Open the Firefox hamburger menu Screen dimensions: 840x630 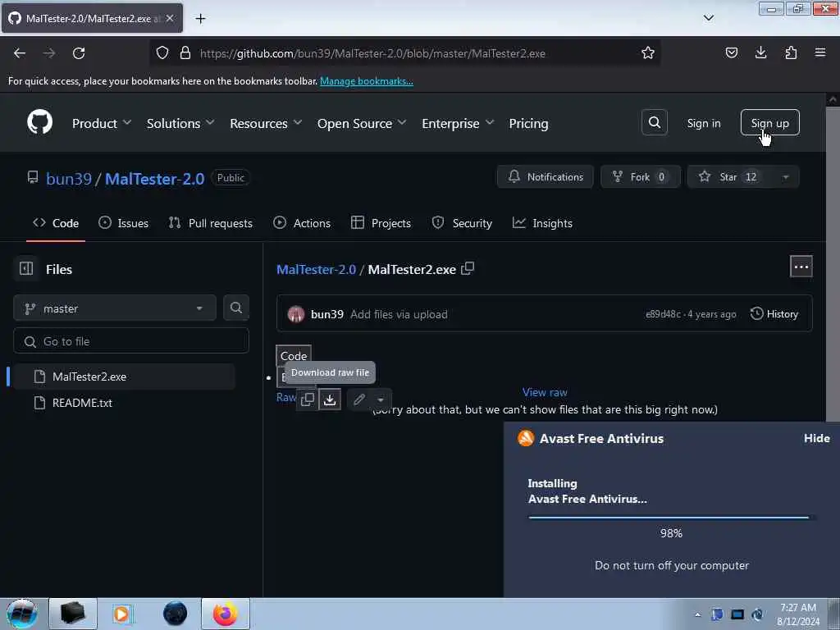click(x=819, y=52)
